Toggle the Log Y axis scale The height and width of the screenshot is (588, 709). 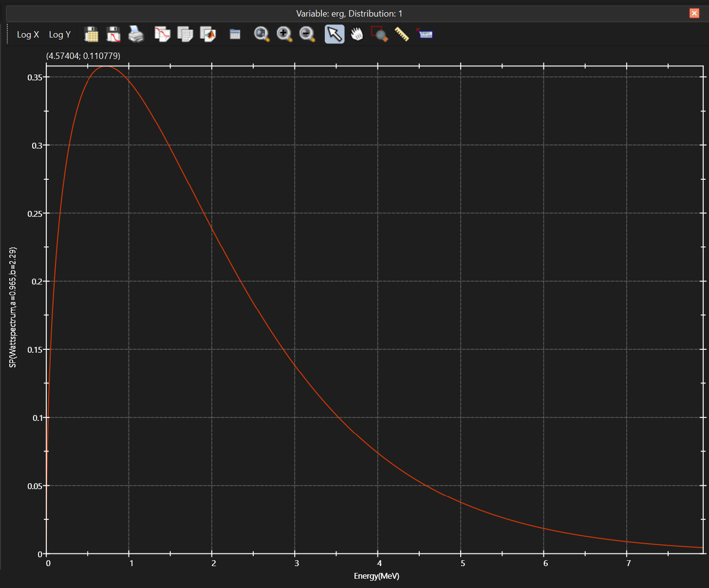pos(60,35)
